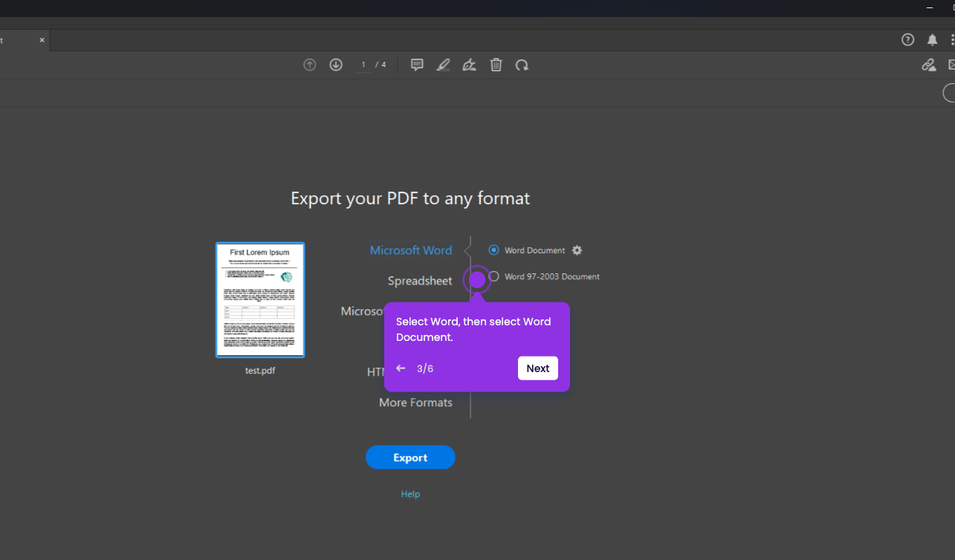This screenshot has width=955, height=560.
Task: Open Help question mark icon
Action: coord(907,40)
